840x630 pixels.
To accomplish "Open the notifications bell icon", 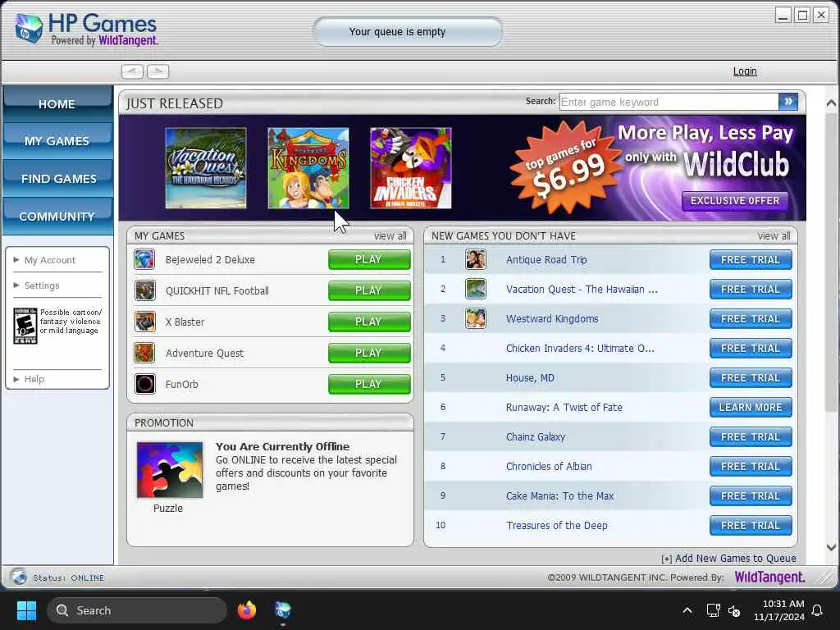I will point(818,610).
